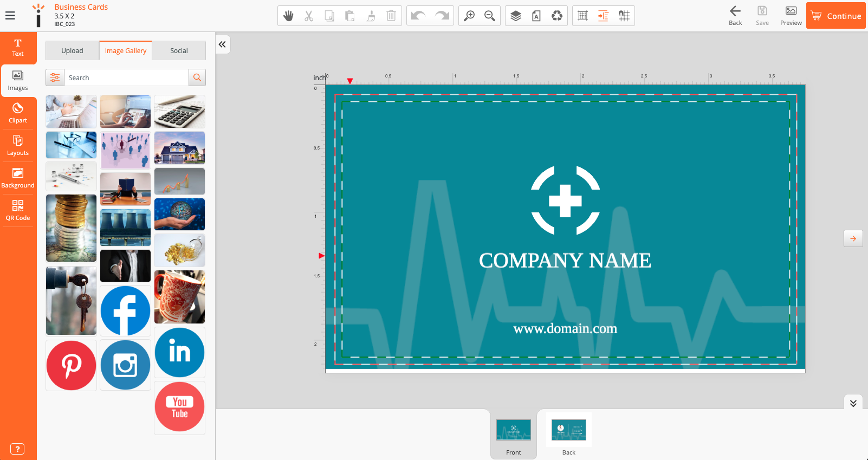Click the image Search input field
The width and height of the screenshot is (868, 460).
pyautogui.click(x=126, y=77)
